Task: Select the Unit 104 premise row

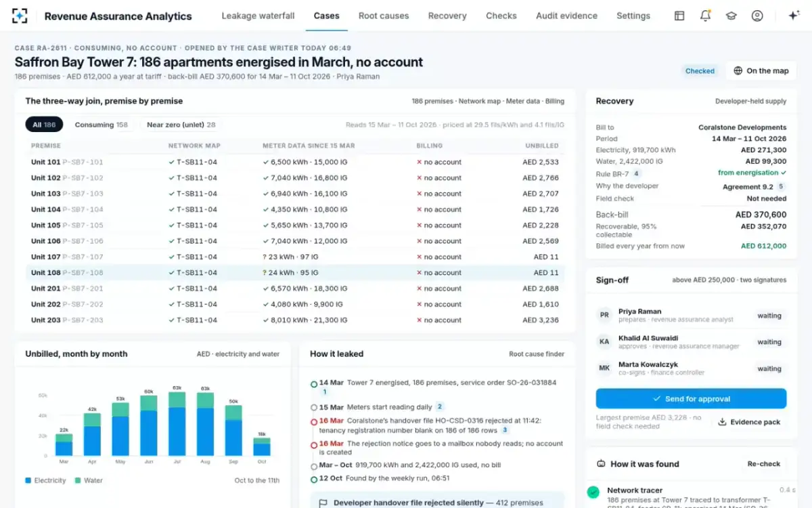Action: coord(295,209)
